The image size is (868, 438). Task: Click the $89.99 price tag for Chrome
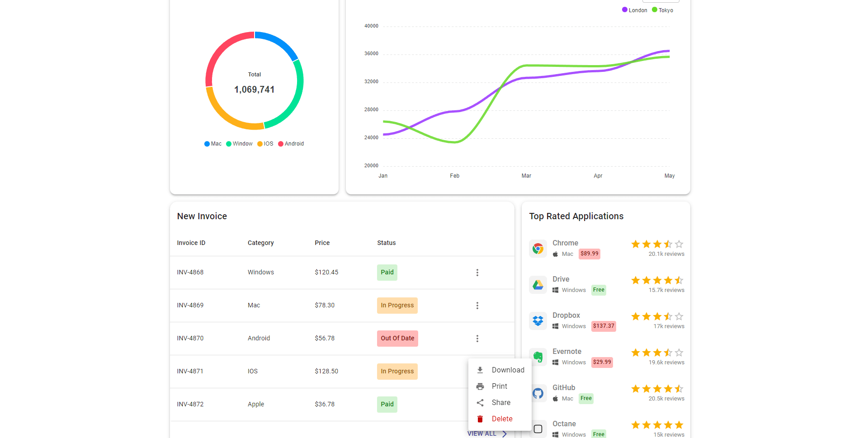point(590,254)
